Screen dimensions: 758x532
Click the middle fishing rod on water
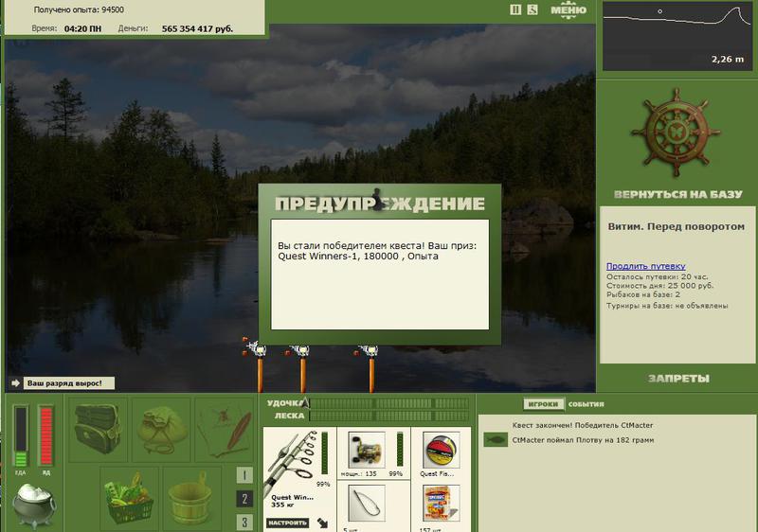(x=301, y=367)
